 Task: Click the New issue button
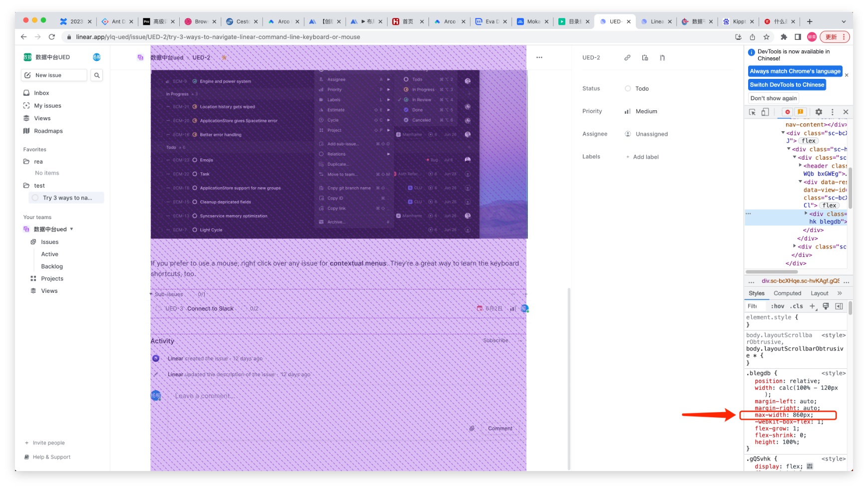(54, 75)
